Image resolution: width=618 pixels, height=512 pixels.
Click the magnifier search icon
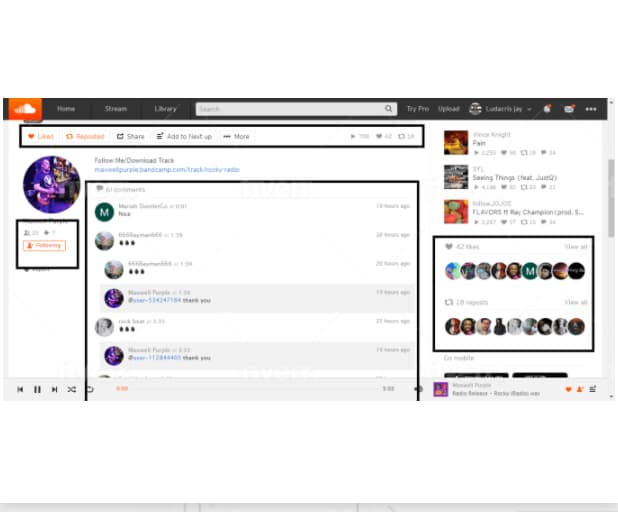pos(389,108)
